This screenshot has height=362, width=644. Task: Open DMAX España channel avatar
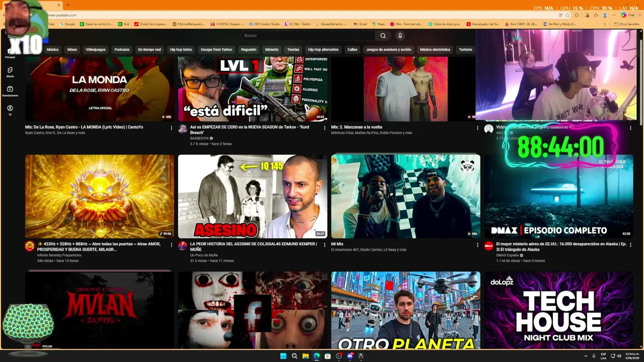[x=489, y=246]
